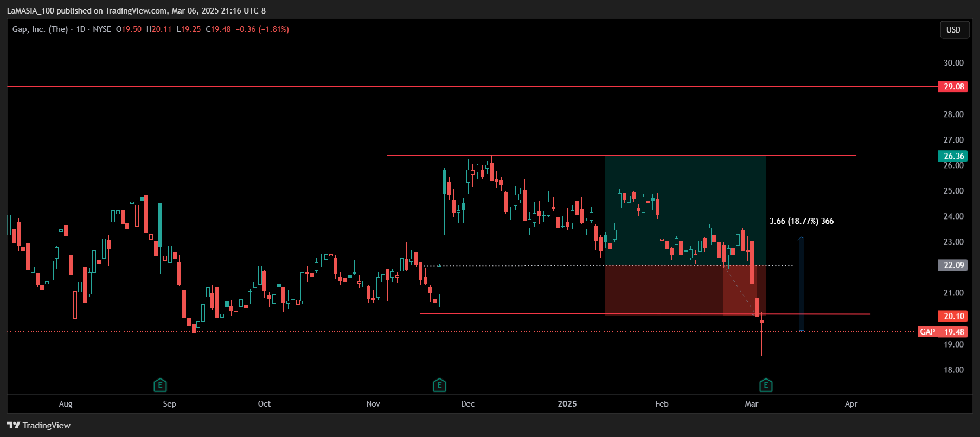The width and height of the screenshot is (980, 437).
Task: Click the 24.00 price axis label
Action: point(953,216)
